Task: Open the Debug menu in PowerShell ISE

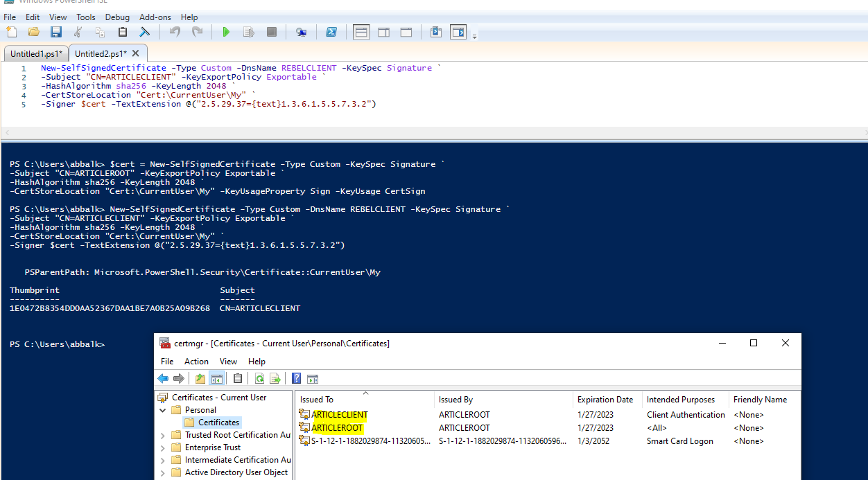Action: click(x=117, y=17)
